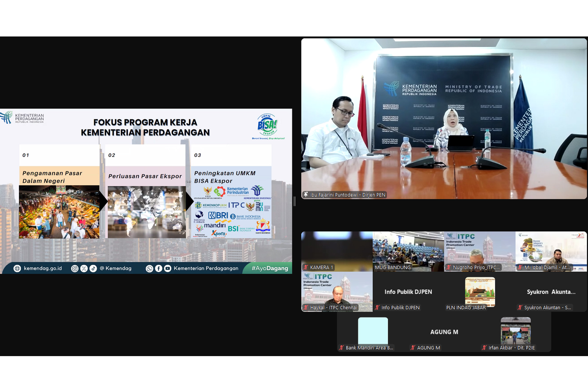This screenshot has width=588, height=392.
Task: Click the Syukron Akuntan participant name tile
Action: 551,292
